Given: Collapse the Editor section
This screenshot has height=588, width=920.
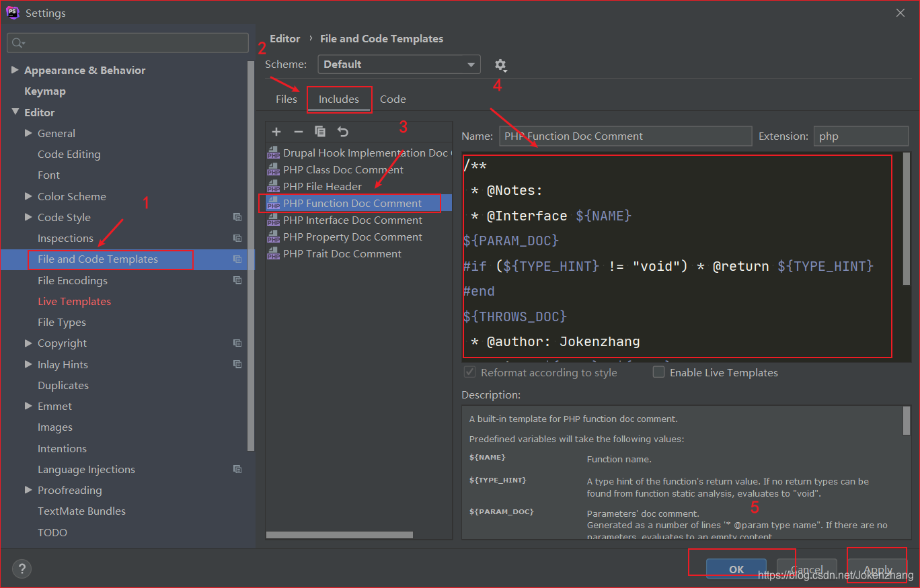Looking at the screenshot, I should 15,112.
